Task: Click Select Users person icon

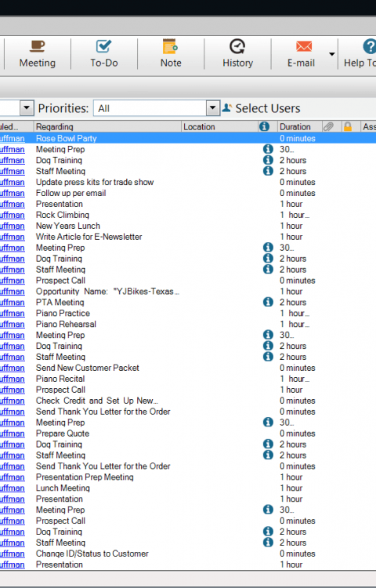Action: click(x=227, y=108)
